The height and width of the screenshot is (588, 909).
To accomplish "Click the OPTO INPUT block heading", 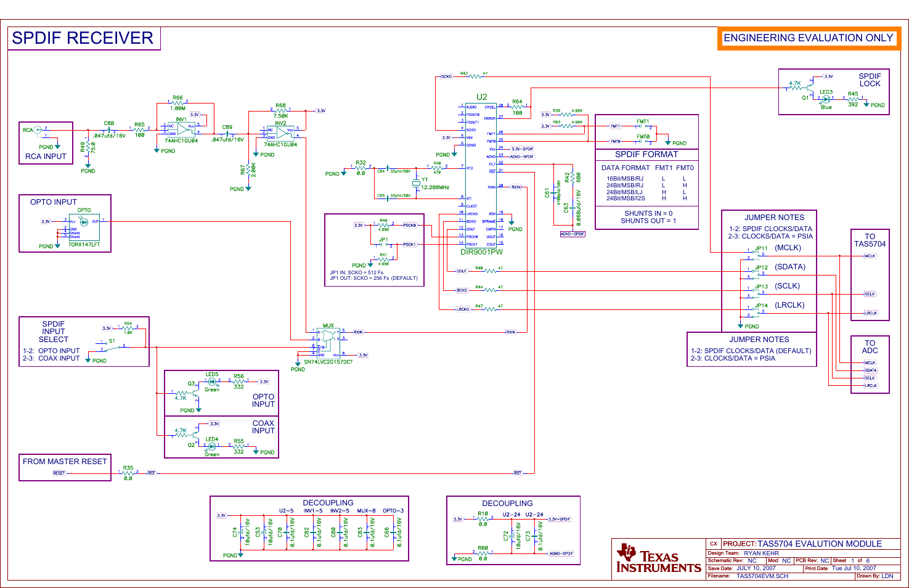I will 54,202.
